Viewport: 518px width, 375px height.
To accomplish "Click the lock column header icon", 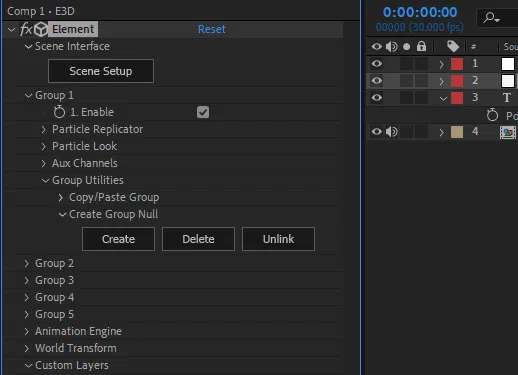I will coord(421,46).
